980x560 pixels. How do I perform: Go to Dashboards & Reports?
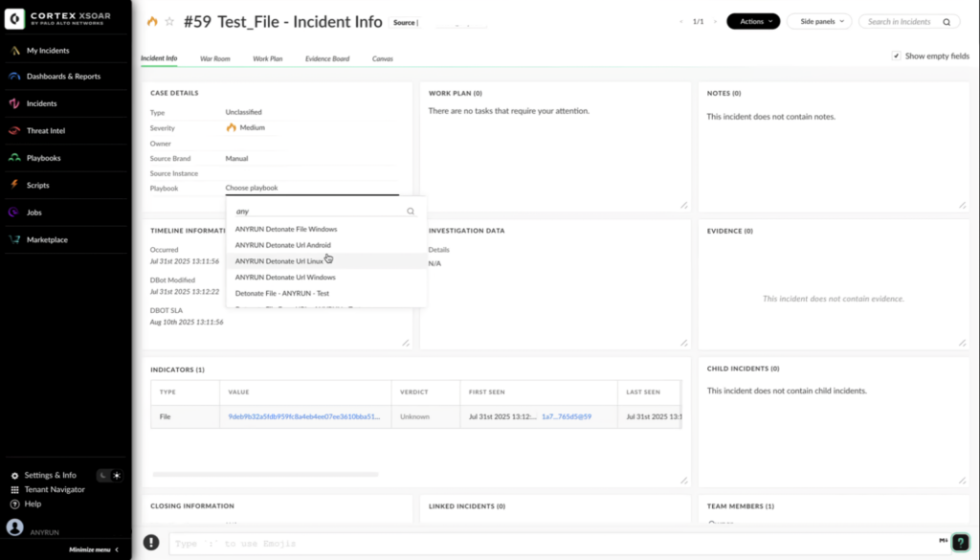[x=62, y=77]
